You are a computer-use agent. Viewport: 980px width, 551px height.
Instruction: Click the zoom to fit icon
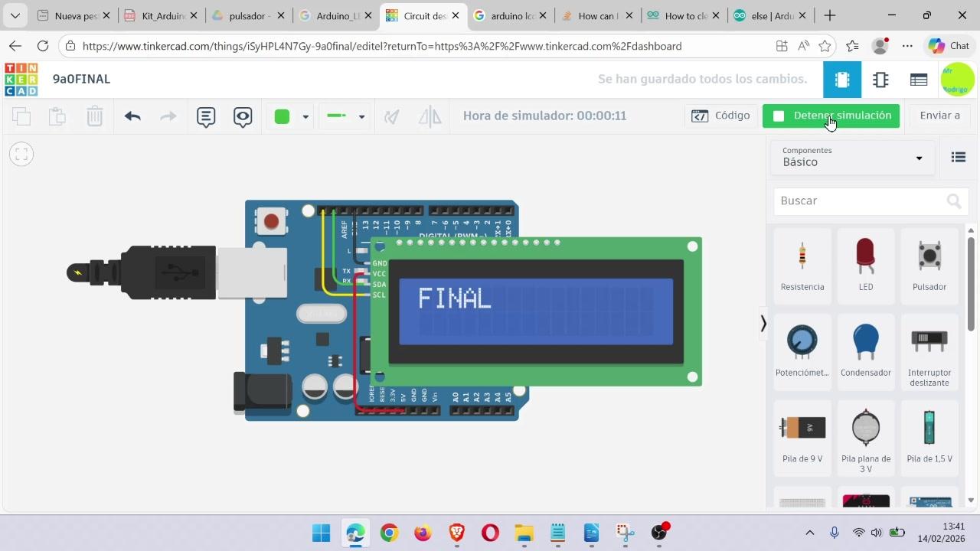[x=21, y=155]
